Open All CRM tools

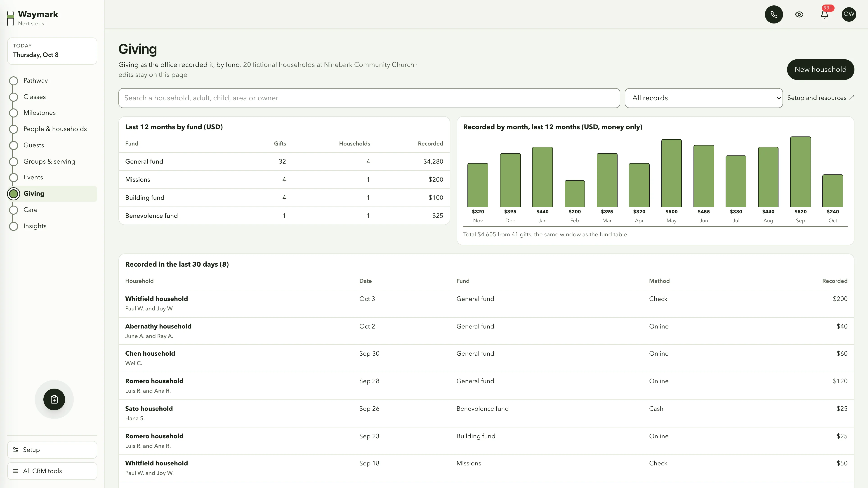point(52,471)
